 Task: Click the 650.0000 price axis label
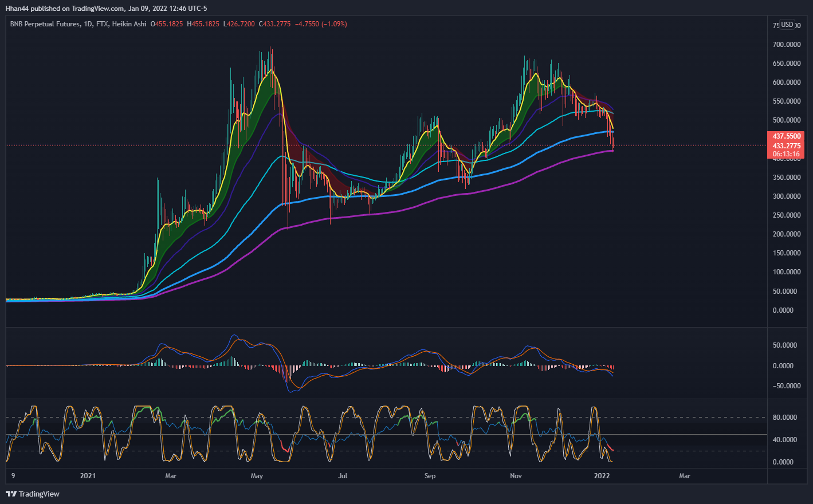tap(787, 64)
